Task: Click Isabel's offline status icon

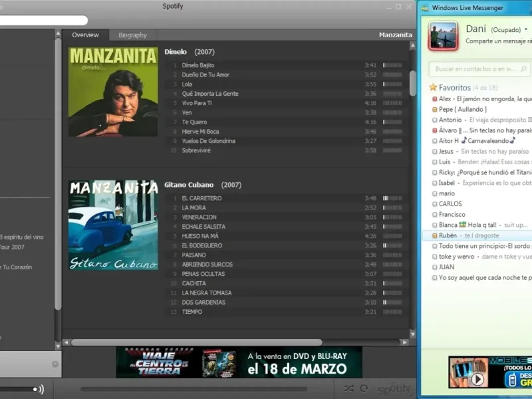Action: click(434, 184)
